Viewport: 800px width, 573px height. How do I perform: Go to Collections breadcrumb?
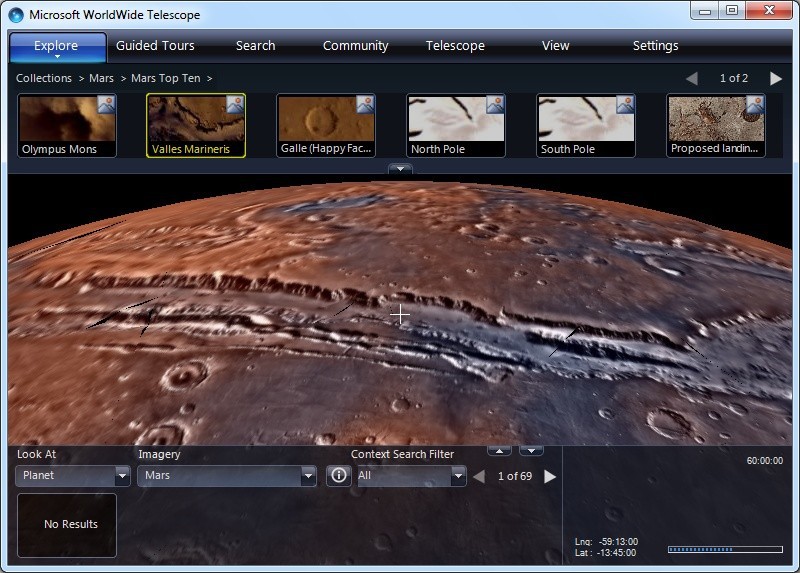pyautogui.click(x=44, y=78)
